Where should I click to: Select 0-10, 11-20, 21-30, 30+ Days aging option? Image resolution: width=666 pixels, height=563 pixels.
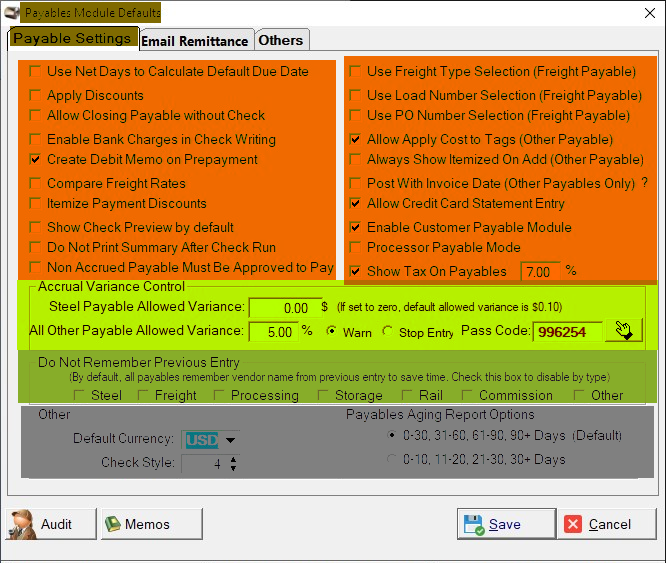pyautogui.click(x=392, y=459)
